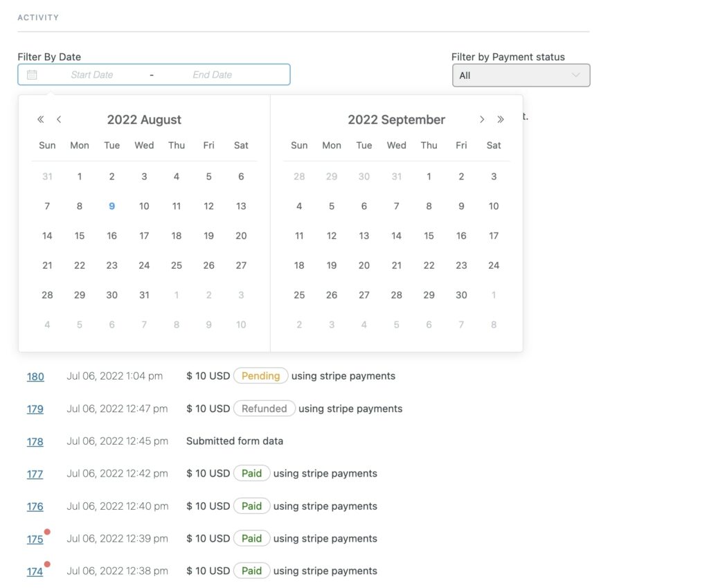Viewport: 709px width, 588px height.
Task: Follow the link for activity entry 176
Action: click(x=35, y=506)
